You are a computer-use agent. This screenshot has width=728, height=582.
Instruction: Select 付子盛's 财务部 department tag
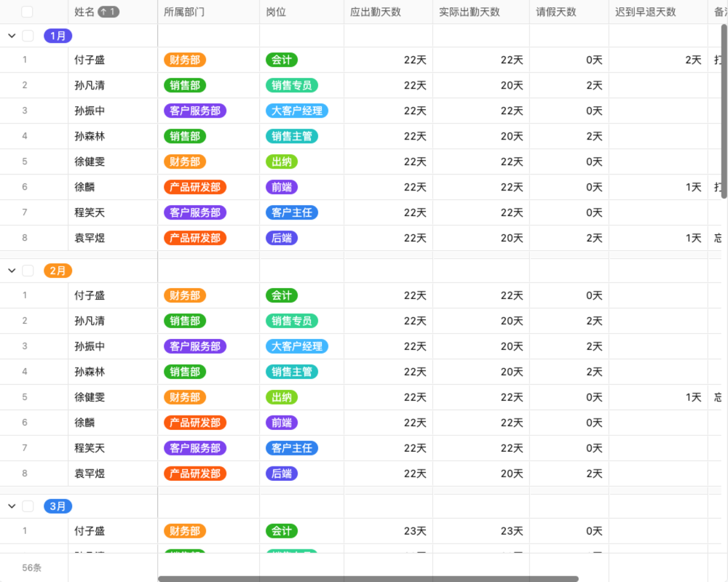[184, 60]
